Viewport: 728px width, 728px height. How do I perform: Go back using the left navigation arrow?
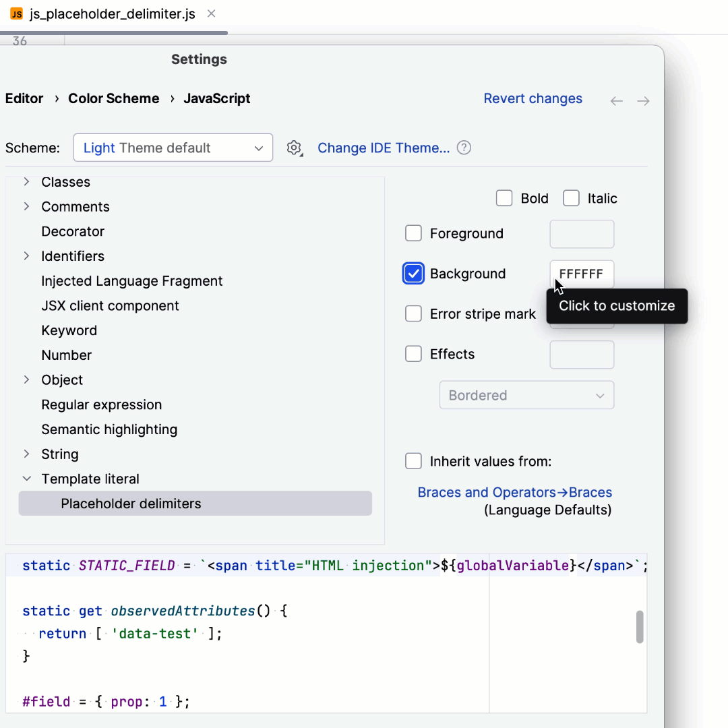click(x=616, y=100)
